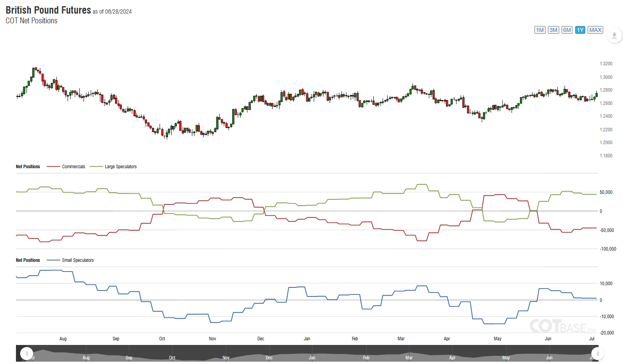Click the left handle of the range navigator
The image size is (623, 364).
[26, 354]
